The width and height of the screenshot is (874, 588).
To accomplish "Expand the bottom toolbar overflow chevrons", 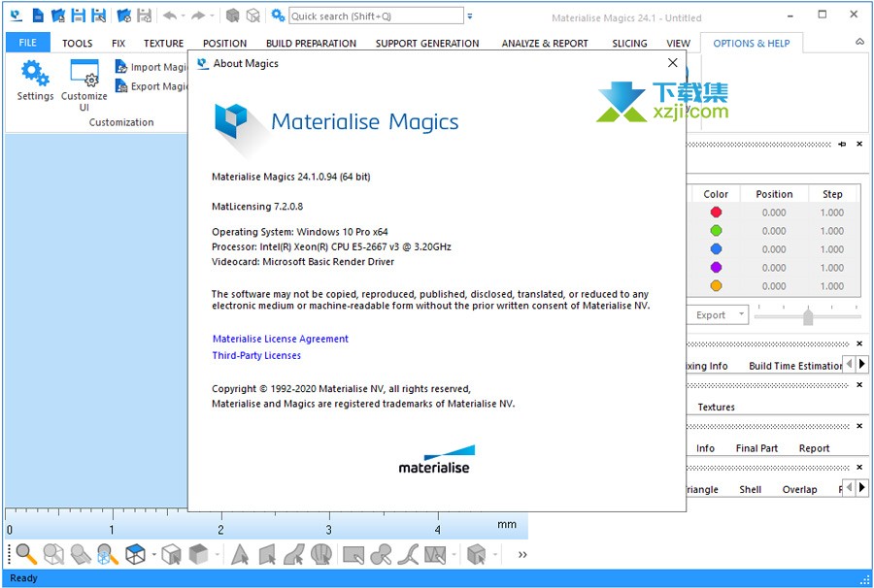I will pos(522,554).
